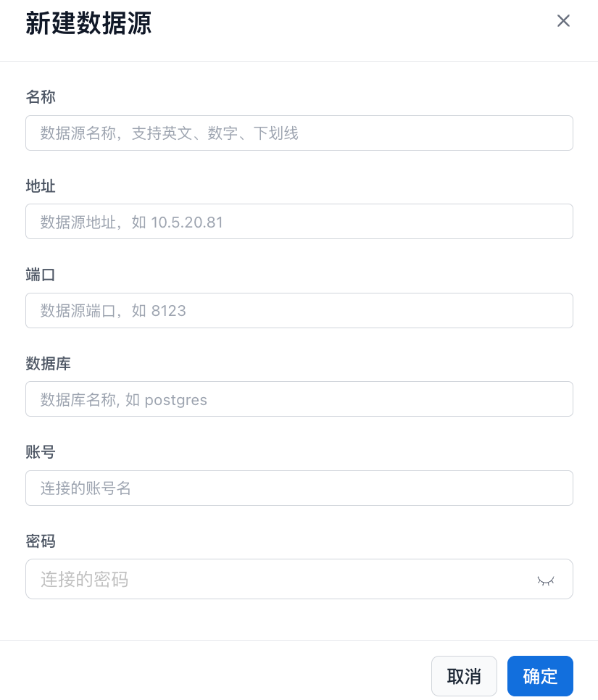
Task: Close the 新建数据源 dialog with X
Action: [x=563, y=21]
